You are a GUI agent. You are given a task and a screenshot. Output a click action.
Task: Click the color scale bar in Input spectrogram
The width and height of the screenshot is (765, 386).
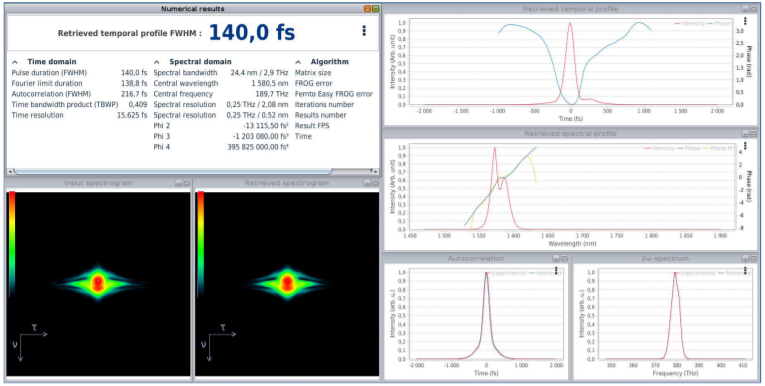[12, 244]
